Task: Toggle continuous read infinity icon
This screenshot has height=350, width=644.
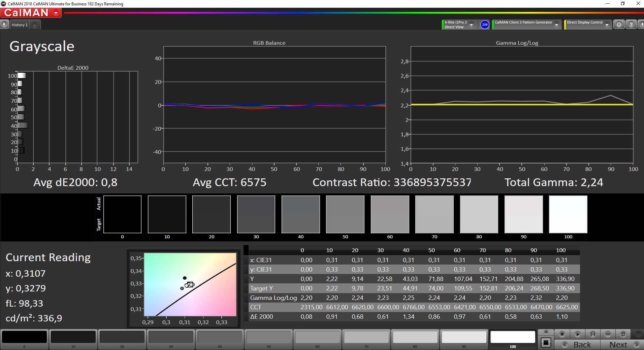Action: click(x=608, y=334)
